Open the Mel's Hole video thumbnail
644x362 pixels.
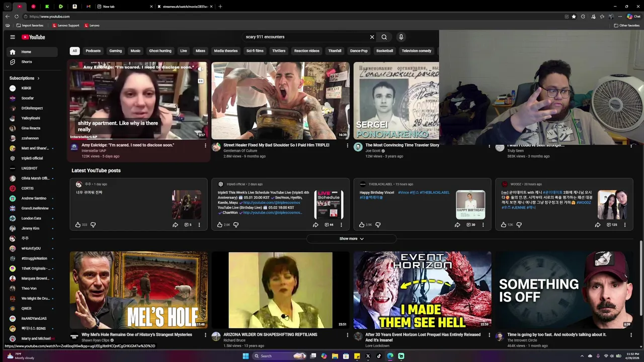click(x=138, y=290)
